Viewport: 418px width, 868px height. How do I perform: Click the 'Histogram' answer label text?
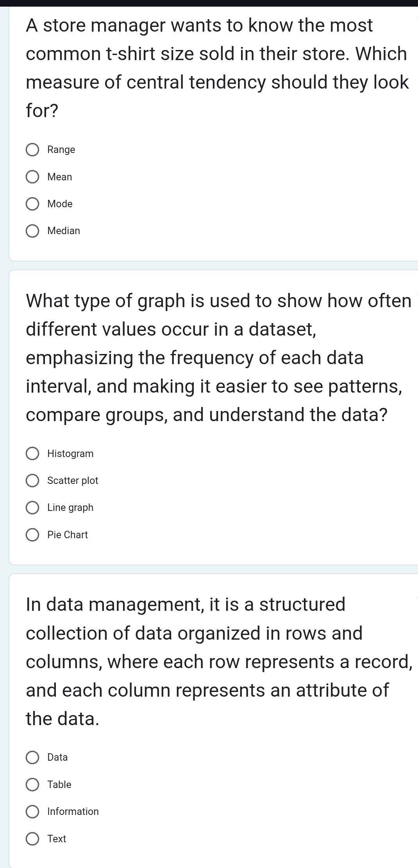(x=70, y=454)
